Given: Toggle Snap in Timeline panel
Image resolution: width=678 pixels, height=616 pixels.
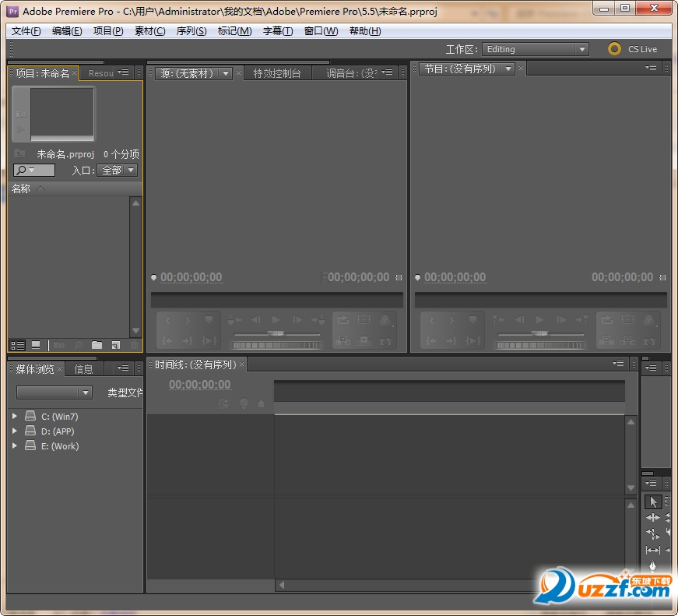Looking at the screenshot, I should 224,403.
